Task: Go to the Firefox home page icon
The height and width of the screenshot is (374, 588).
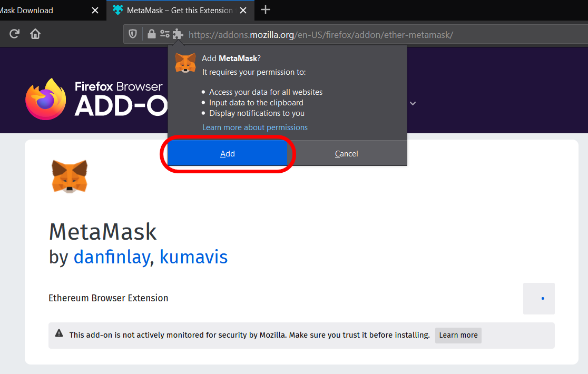Action: tap(35, 34)
